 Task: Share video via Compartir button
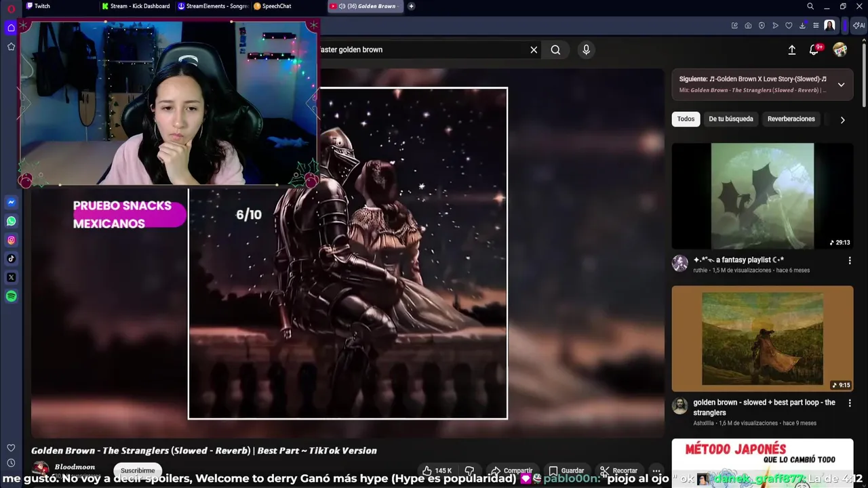(512, 470)
